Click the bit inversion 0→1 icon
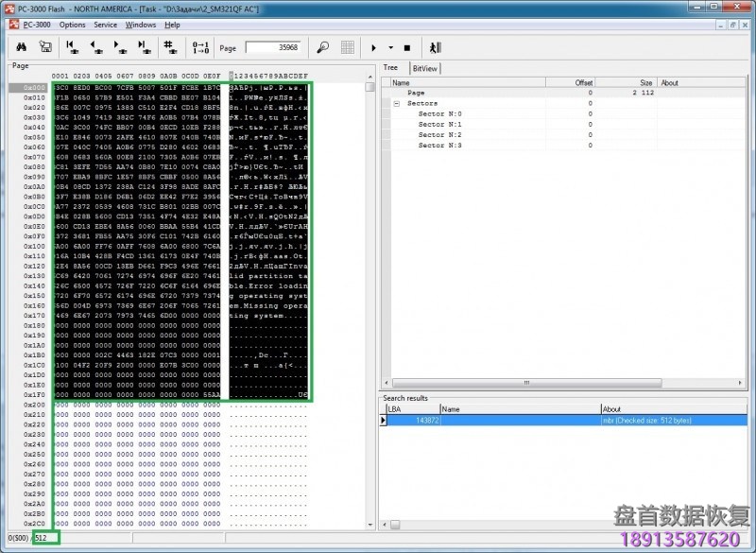 [x=199, y=47]
